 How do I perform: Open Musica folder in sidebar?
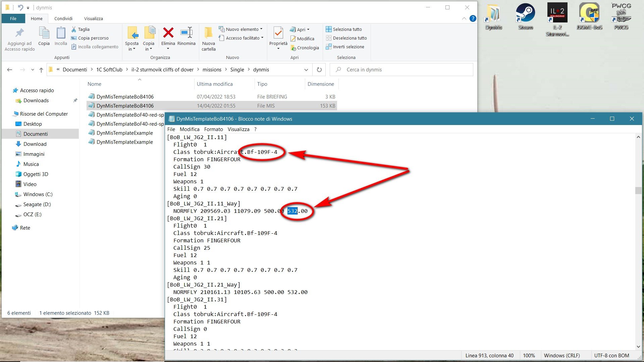(x=31, y=164)
